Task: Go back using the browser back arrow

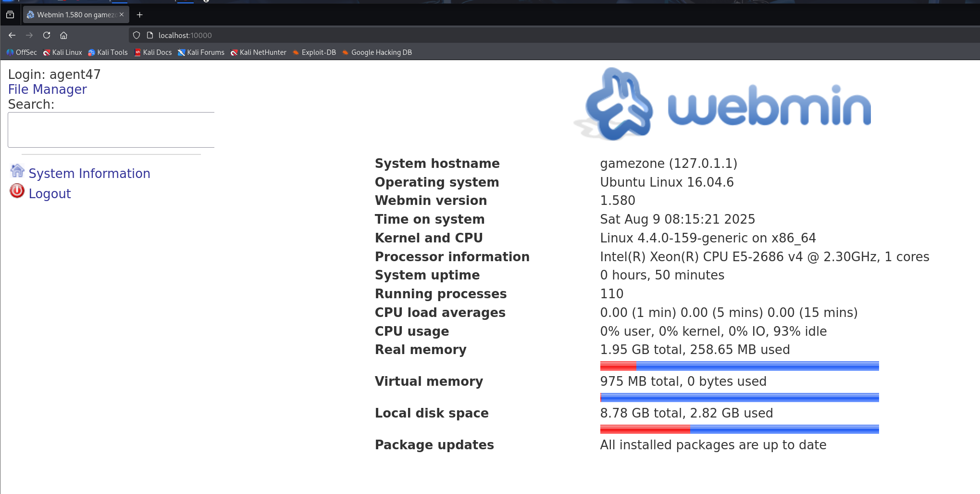Action: [12, 35]
